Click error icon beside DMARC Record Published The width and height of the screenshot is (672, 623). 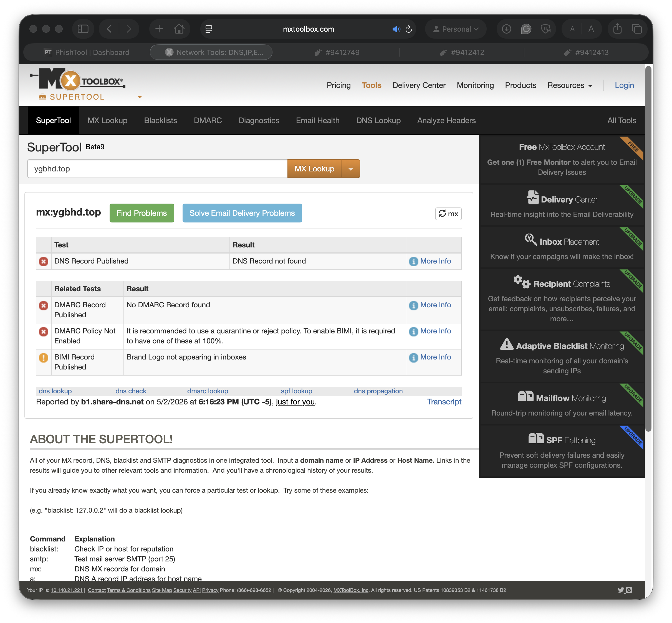pos(44,305)
